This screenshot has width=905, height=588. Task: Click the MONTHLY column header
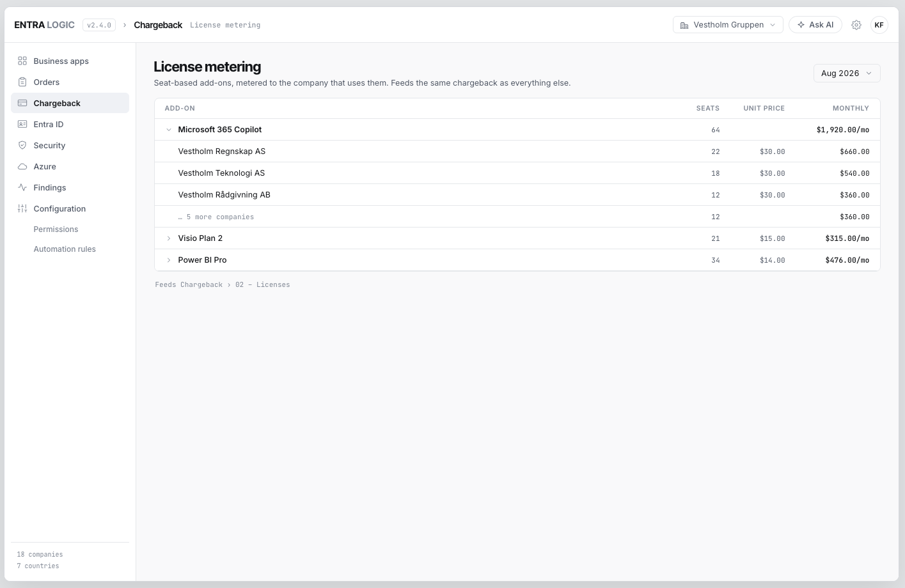[x=851, y=109]
